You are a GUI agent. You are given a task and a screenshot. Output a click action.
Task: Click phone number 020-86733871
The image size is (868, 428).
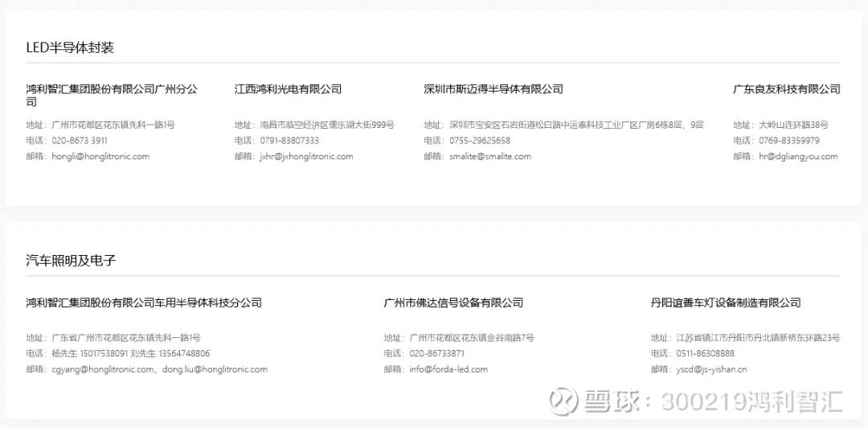coord(436,353)
